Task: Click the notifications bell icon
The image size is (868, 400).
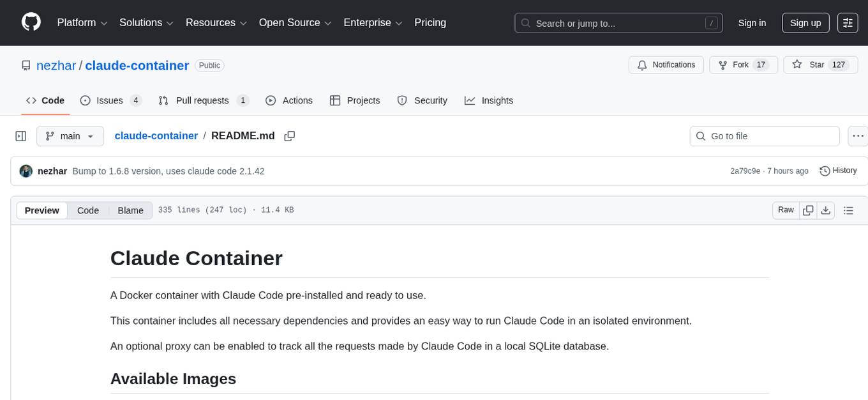Action: [x=641, y=65]
